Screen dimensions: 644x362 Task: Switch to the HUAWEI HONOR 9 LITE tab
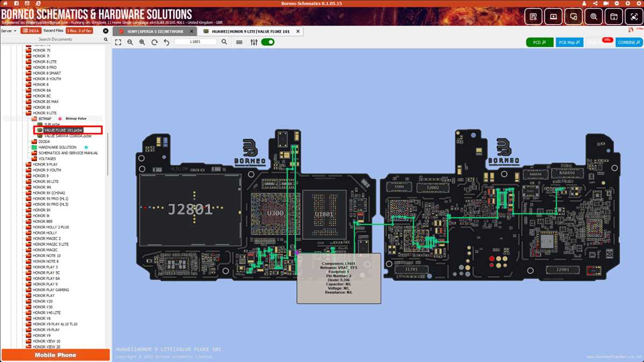tap(250, 31)
